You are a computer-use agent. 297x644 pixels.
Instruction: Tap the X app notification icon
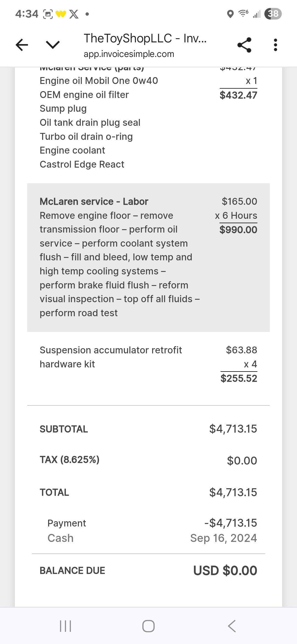[74, 14]
